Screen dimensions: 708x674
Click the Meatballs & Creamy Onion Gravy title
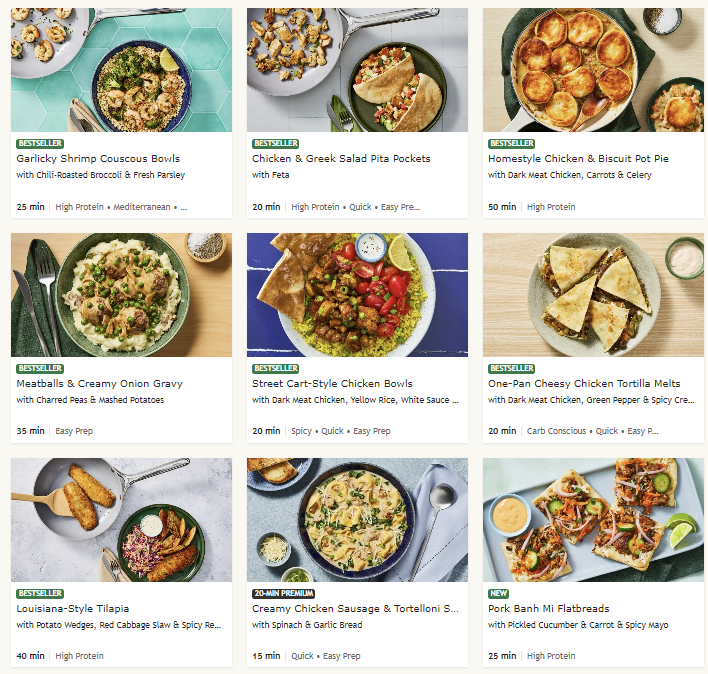(x=99, y=383)
